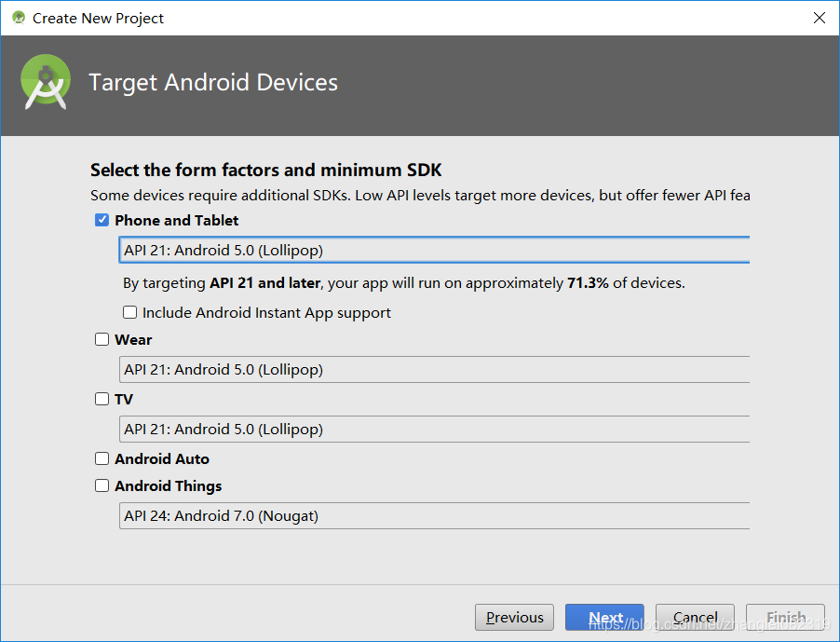This screenshot has height=642, width=840.
Task: Click the Cancel button
Action: tap(695, 618)
